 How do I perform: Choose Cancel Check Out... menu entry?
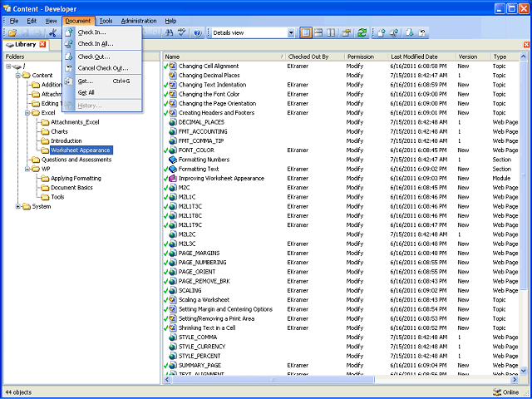101,68
